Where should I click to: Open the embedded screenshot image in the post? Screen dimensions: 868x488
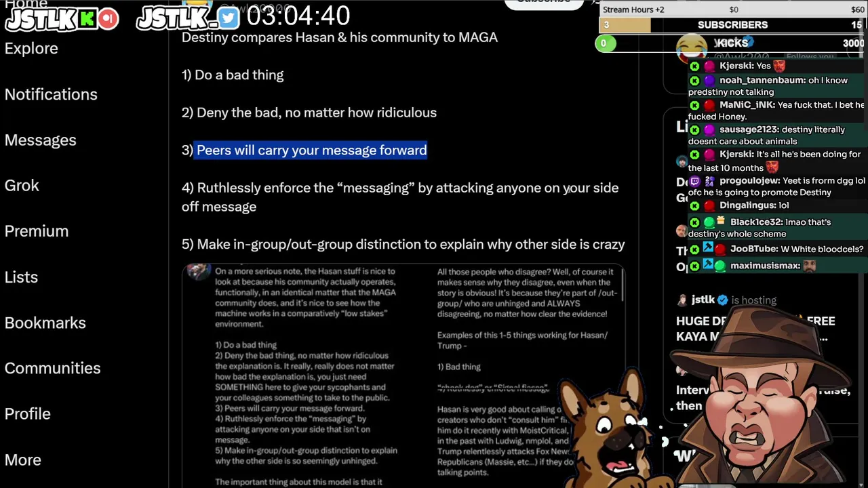click(403, 375)
